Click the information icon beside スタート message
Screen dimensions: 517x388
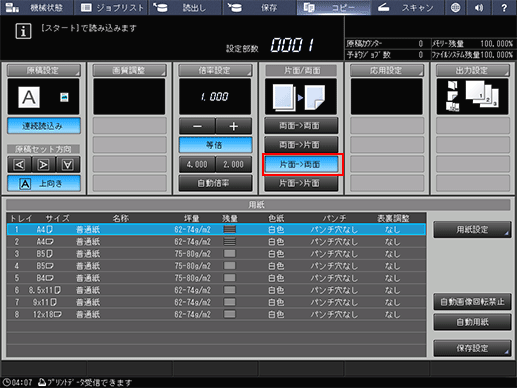click(23, 31)
